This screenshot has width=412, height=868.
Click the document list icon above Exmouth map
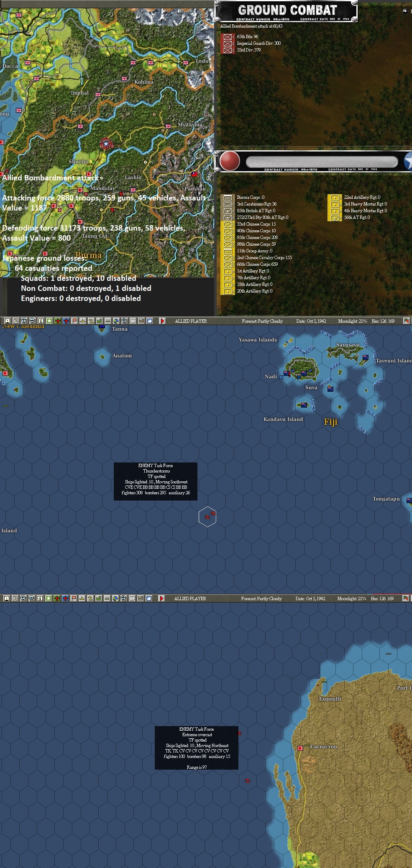pos(15,598)
